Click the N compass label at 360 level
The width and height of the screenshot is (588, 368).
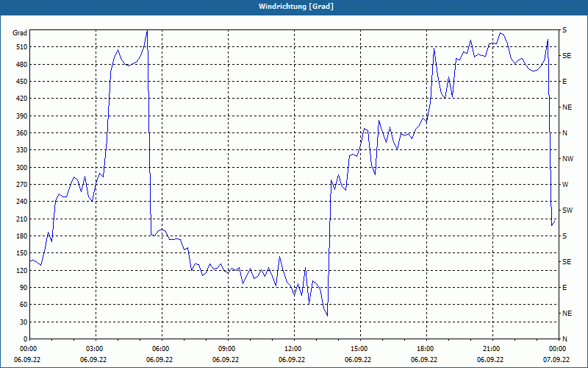click(x=564, y=133)
